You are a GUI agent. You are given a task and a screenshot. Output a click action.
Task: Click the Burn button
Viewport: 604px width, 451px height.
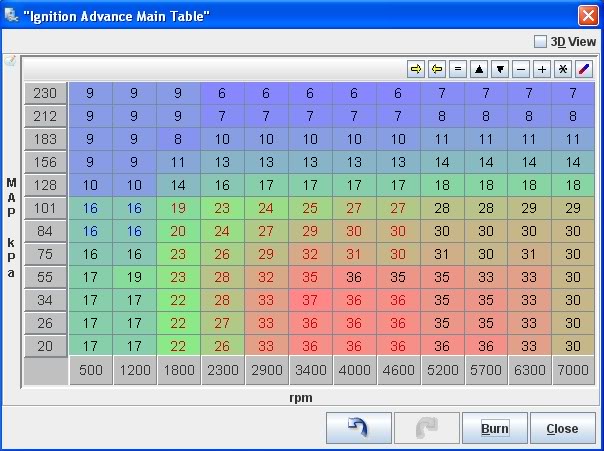(495, 428)
